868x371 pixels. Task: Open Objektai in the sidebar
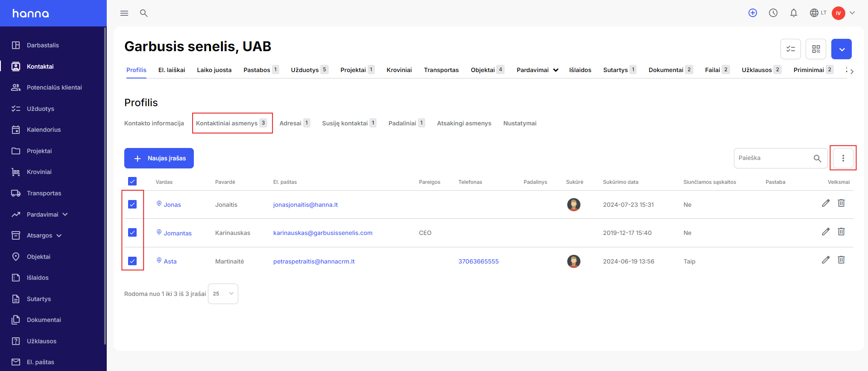[x=38, y=257]
